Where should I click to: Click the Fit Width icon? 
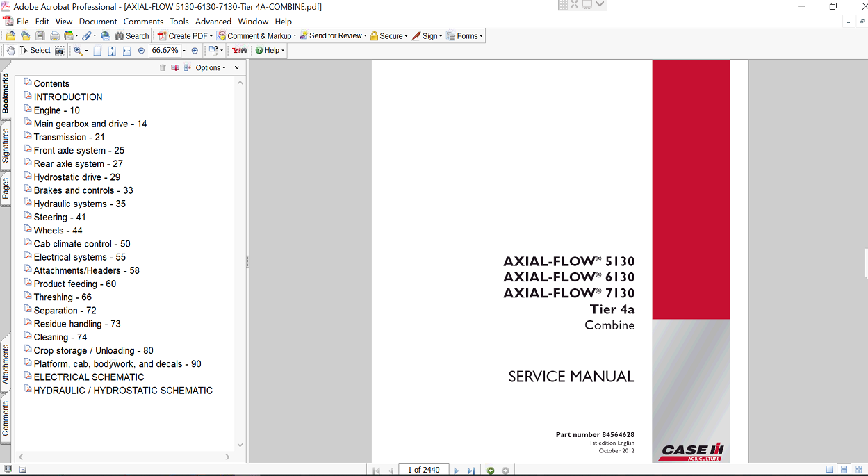pyautogui.click(x=126, y=51)
